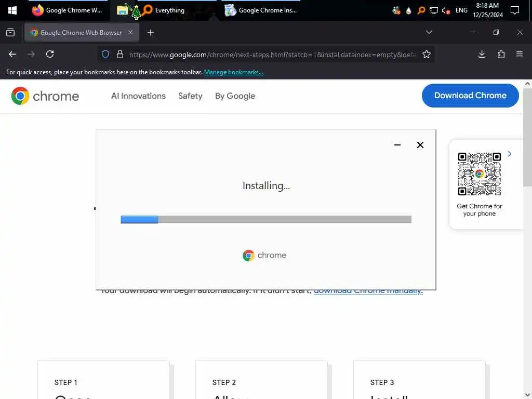
Task: Expand the list all tabs dropdown
Action: point(429,32)
